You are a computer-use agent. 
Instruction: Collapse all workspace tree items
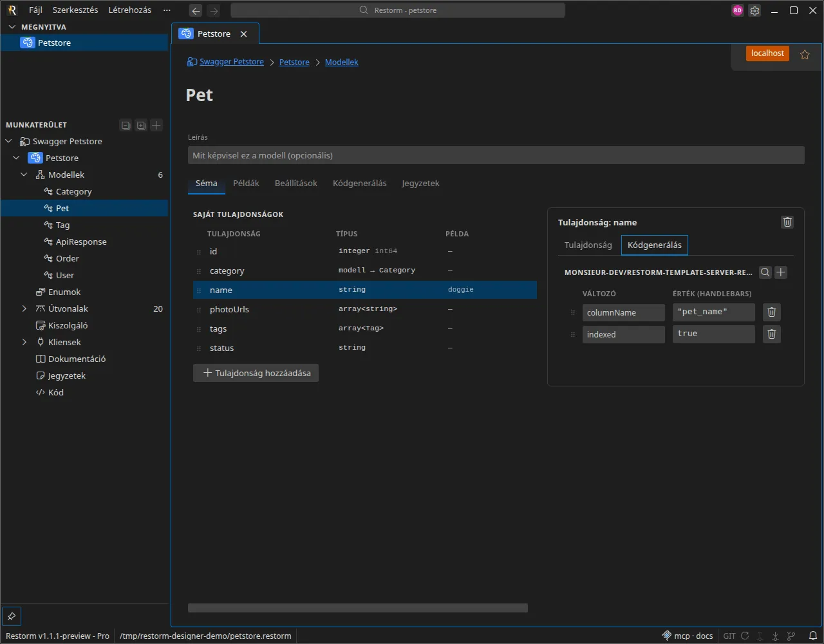pos(126,126)
